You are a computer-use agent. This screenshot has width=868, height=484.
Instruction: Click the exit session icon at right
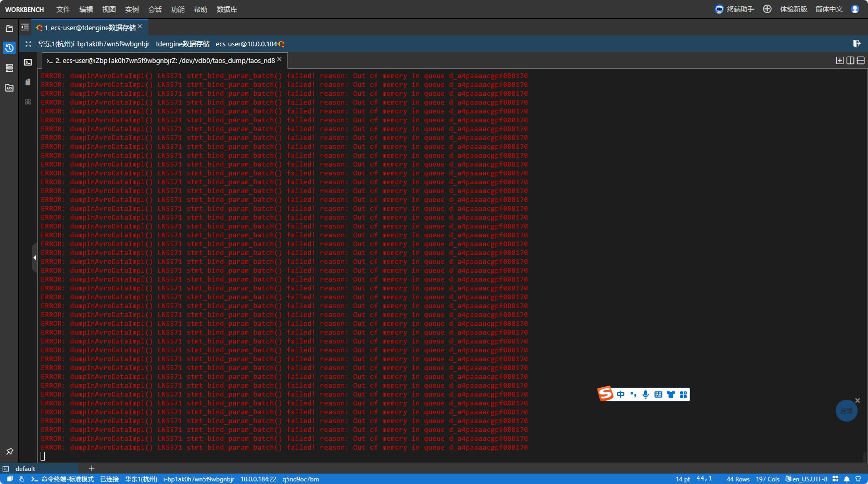[857, 44]
